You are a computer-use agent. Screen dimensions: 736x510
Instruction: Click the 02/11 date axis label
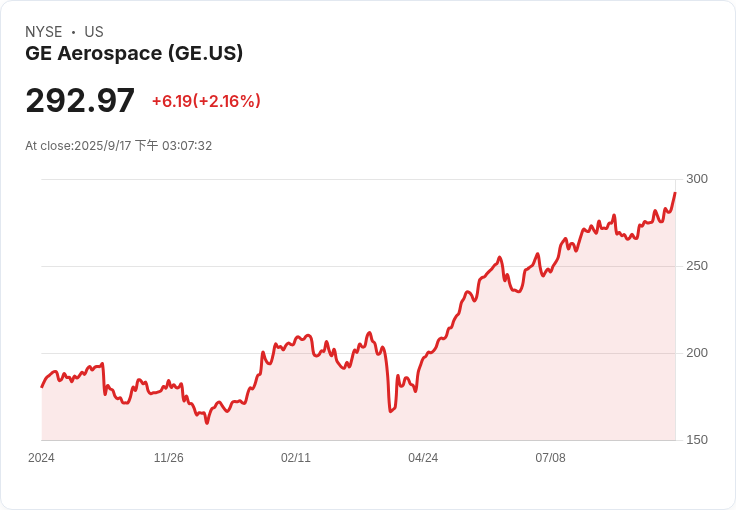point(296,457)
